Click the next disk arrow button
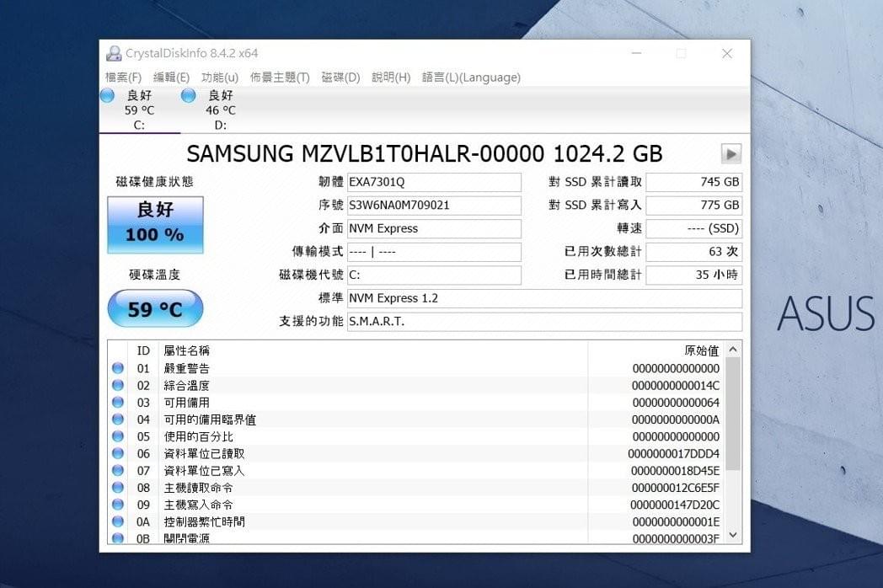 731,154
